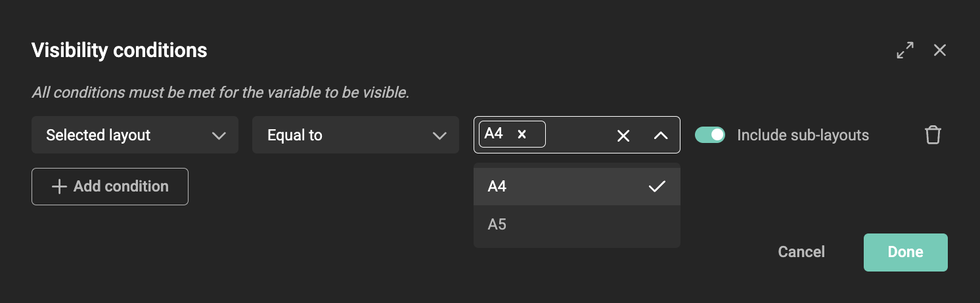Click the Cancel button
This screenshot has height=303, width=980.
[801, 253]
